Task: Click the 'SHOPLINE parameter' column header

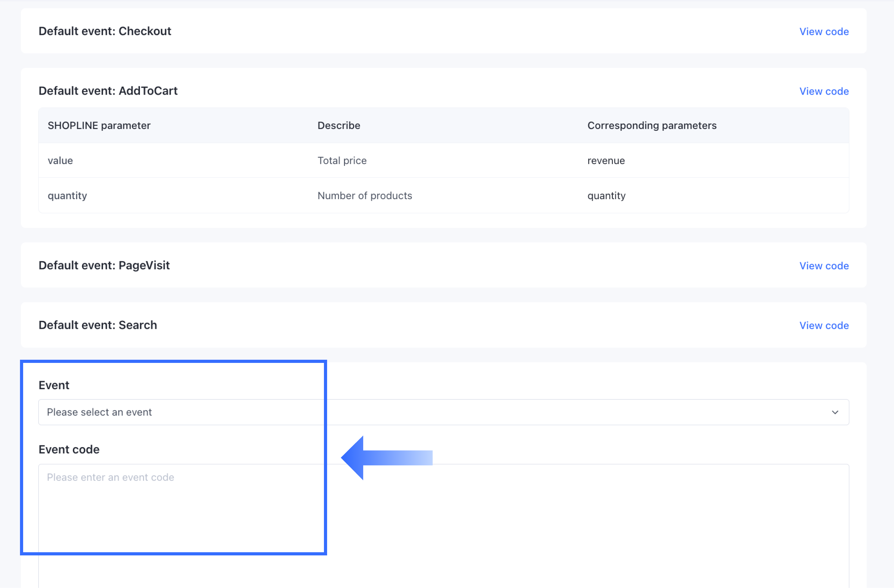Action: click(x=99, y=126)
